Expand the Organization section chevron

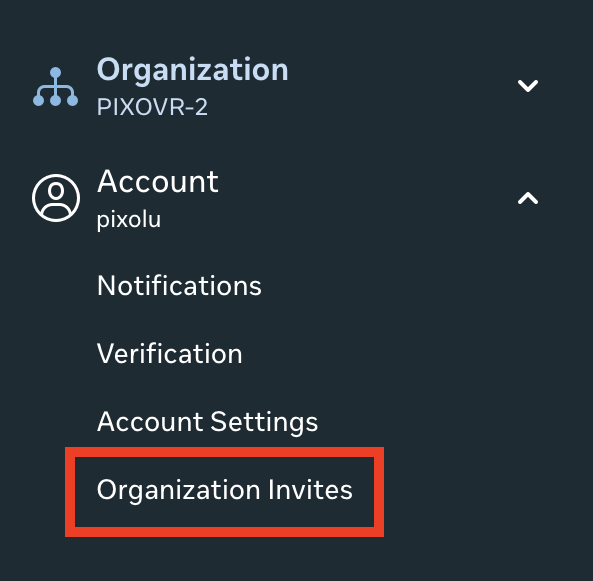(528, 85)
